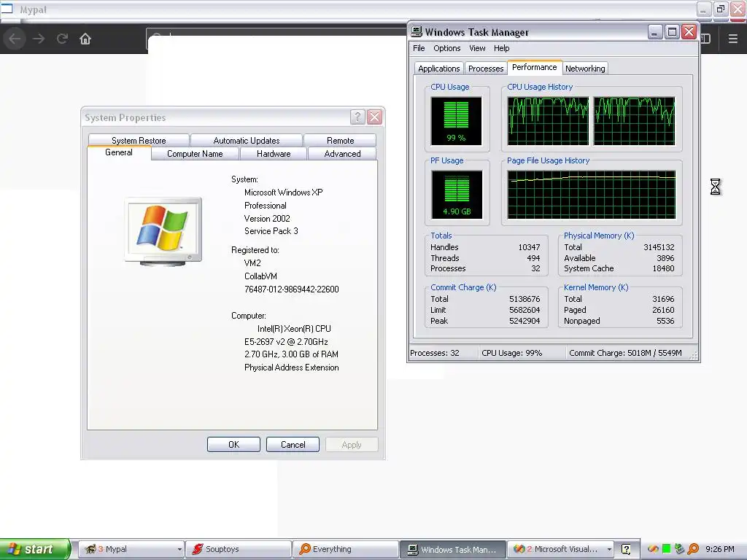Expand the Mypal taskbar group arrow
This screenshot has width=747, height=560.
tap(179, 549)
